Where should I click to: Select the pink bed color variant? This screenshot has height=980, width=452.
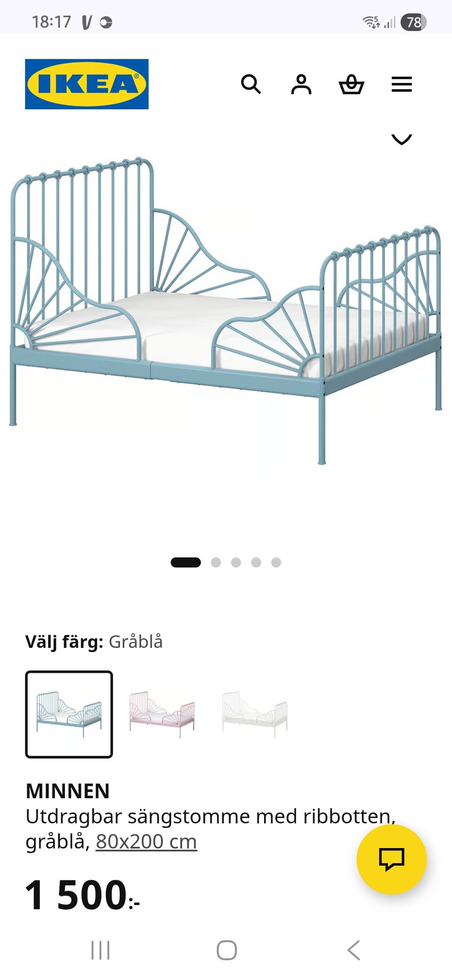162,714
